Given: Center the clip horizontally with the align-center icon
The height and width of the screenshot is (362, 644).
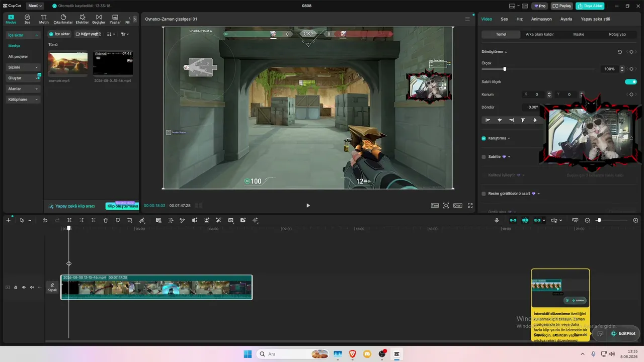Looking at the screenshot, I should click(500, 120).
